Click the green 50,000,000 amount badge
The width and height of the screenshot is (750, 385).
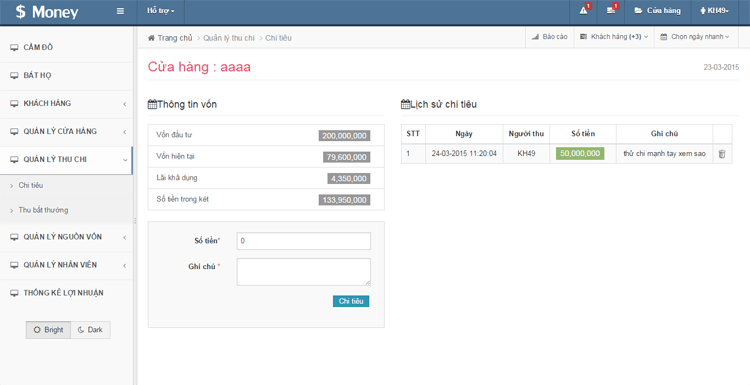pos(580,154)
